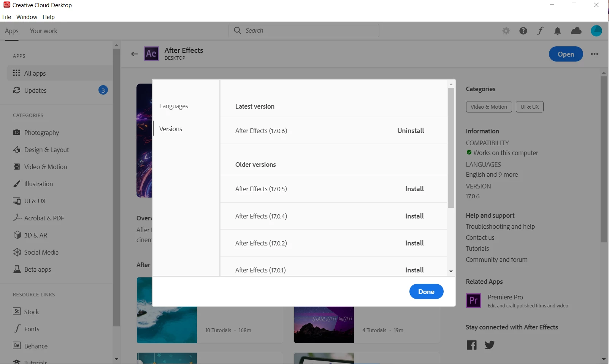This screenshot has height=364, width=609.
Task: Click the Stock St icon
Action: [x=17, y=311]
